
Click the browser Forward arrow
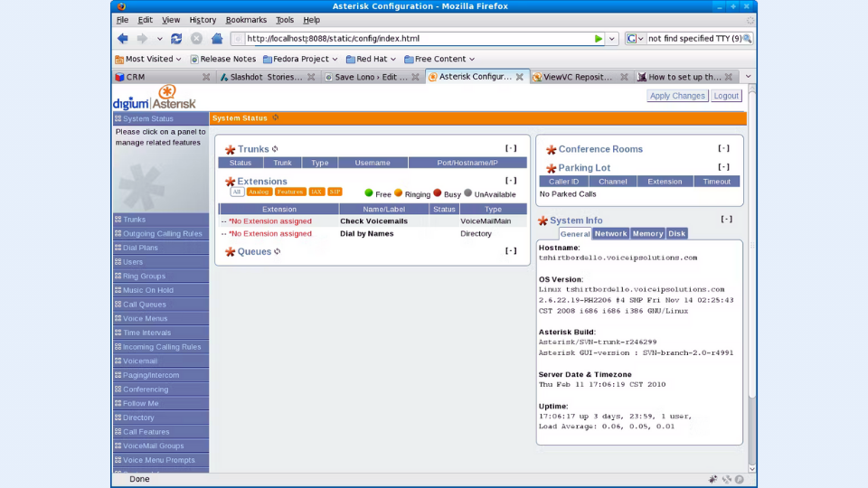(x=142, y=38)
